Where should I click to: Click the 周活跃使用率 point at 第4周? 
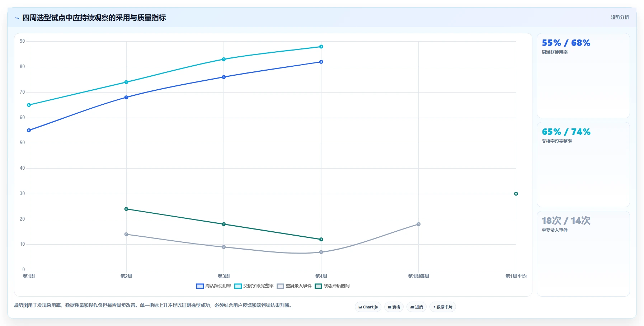point(321,62)
